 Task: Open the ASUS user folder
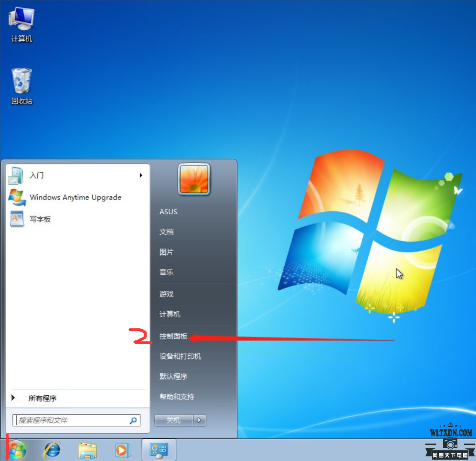168,212
